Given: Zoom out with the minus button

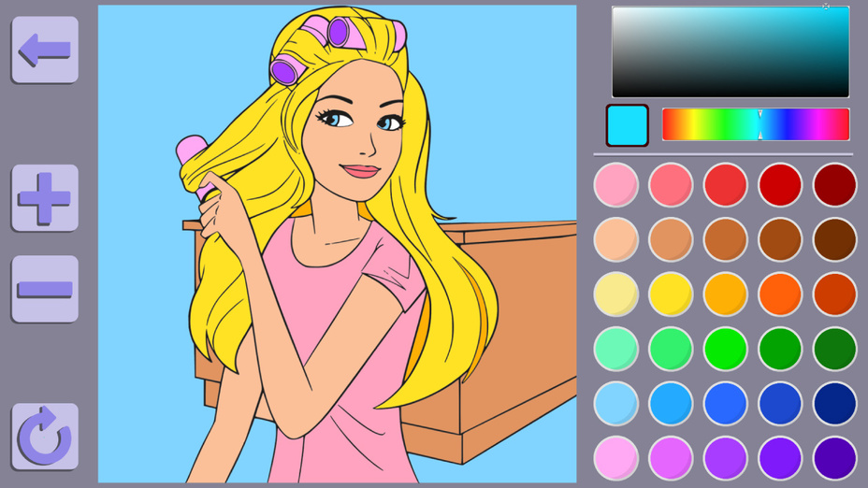Looking at the screenshot, I should tap(45, 289).
